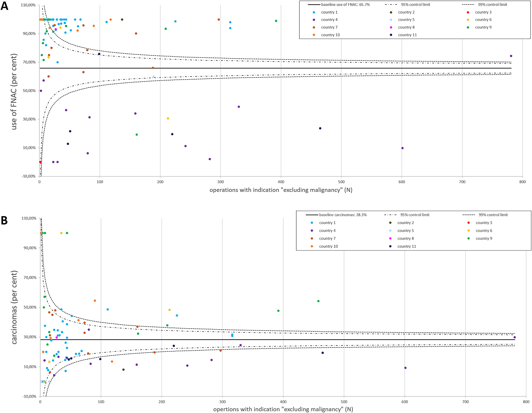The height and width of the screenshot is (413, 532).
Task: Click the baseline use of FNAC: 65.7% label
Action: click(x=346, y=5)
